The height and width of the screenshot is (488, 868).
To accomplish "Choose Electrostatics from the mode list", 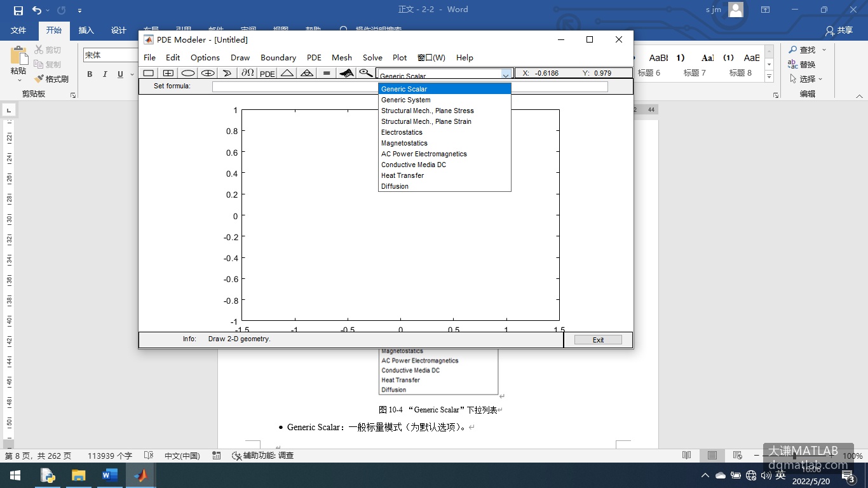I will point(445,132).
